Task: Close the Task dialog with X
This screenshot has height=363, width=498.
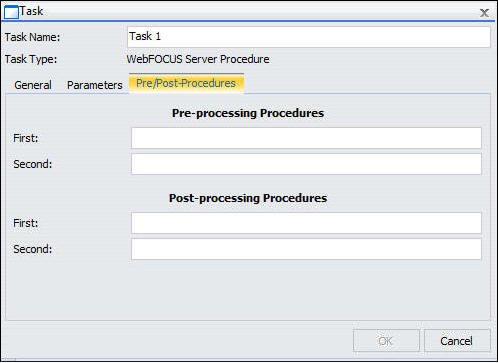Action: [x=484, y=13]
